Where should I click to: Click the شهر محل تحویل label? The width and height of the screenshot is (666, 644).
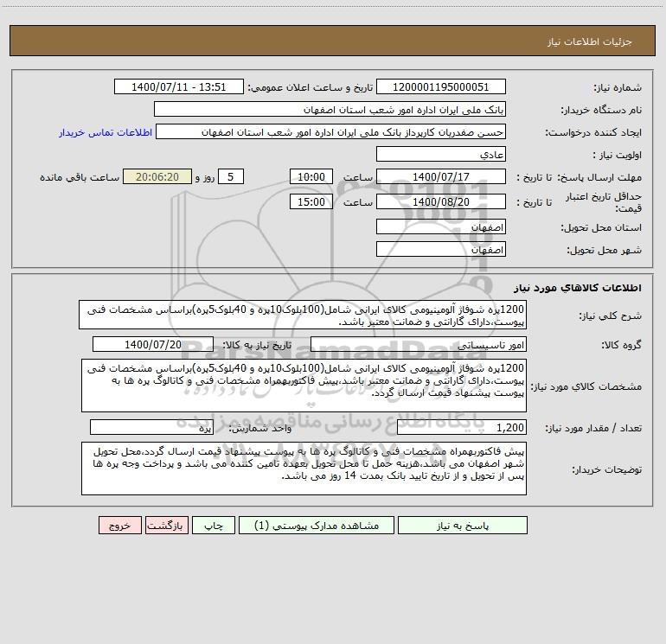604,251
